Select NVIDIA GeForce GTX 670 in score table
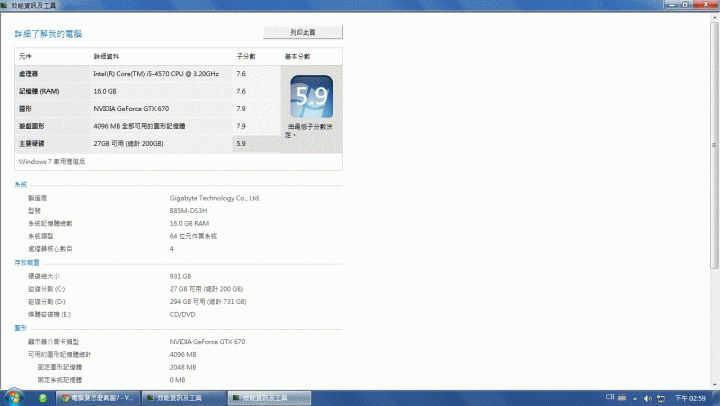720x406 pixels. point(131,109)
